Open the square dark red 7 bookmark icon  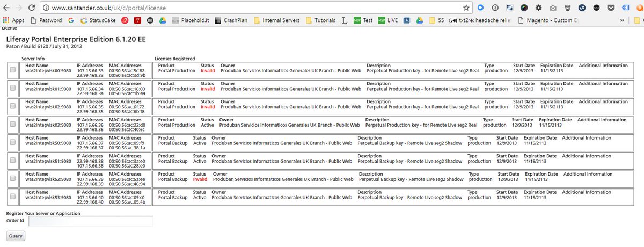pyautogui.click(x=137, y=20)
